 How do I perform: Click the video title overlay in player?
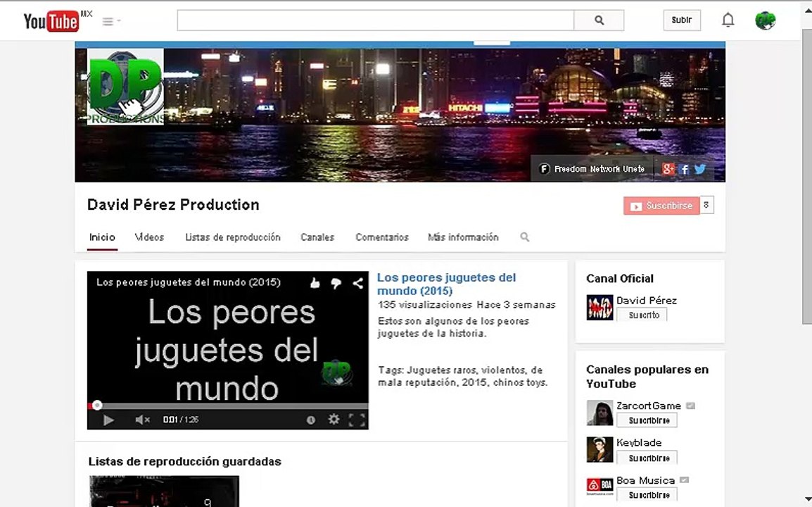(189, 282)
